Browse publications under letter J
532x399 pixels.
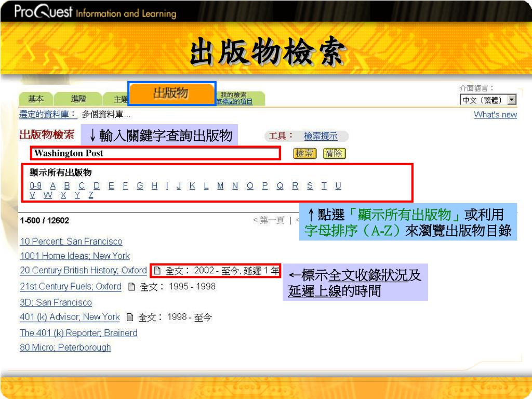pos(179,185)
